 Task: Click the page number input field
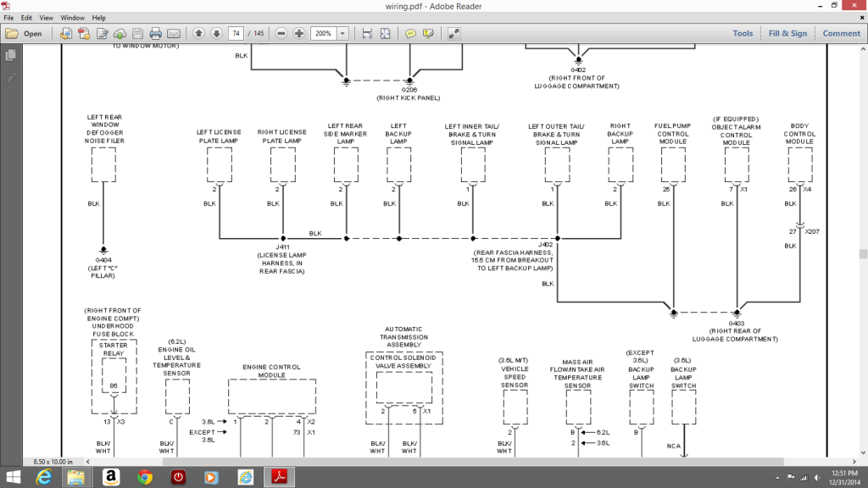[236, 34]
